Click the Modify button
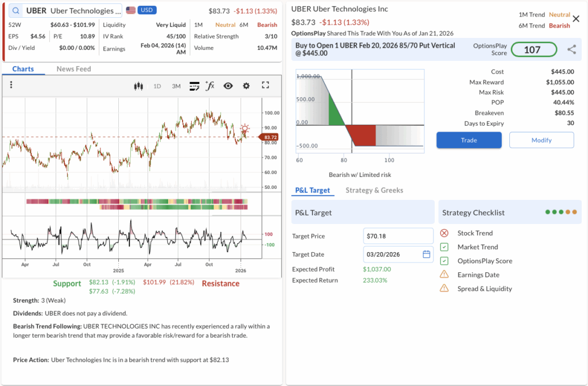This screenshot has width=588, height=386. click(541, 140)
